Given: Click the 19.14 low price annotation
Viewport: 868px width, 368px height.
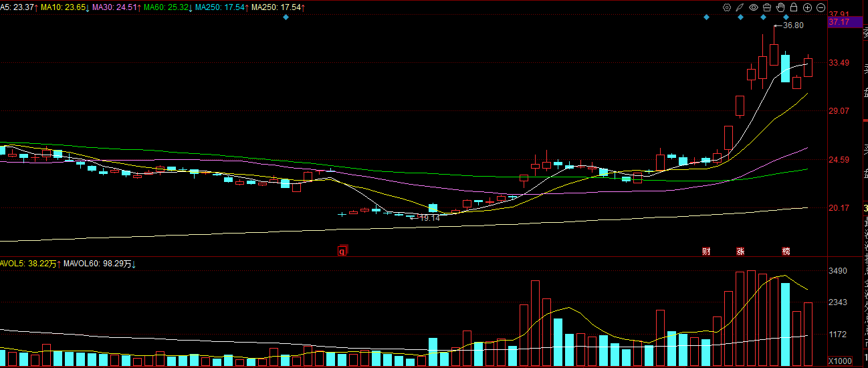Looking at the screenshot, I should click(430, 218).
